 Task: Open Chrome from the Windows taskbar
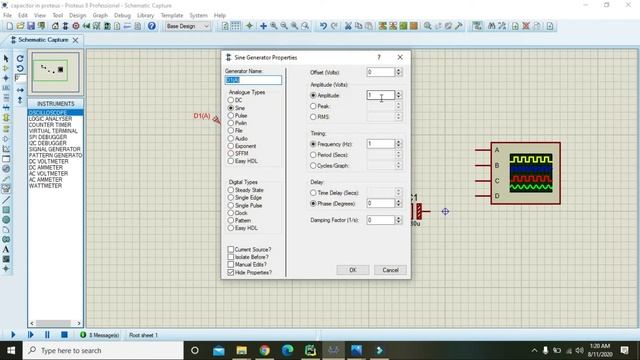tap(264, 350)
